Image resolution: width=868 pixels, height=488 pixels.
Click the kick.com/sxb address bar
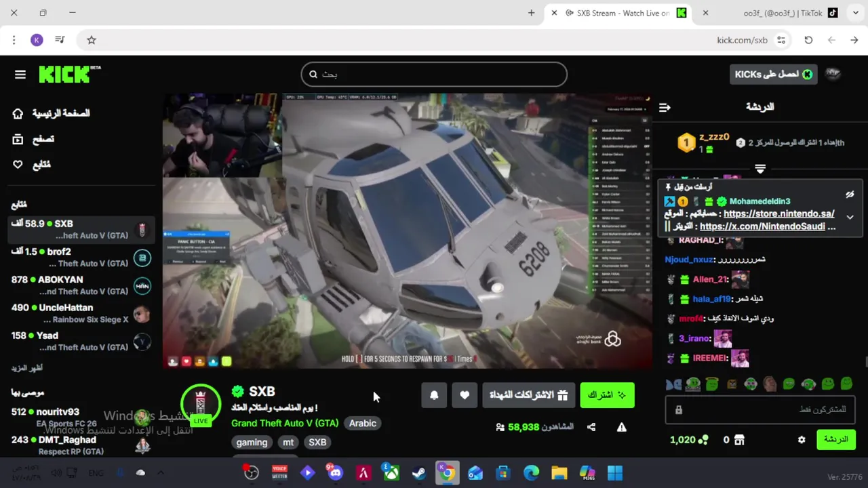pos(434,40)
